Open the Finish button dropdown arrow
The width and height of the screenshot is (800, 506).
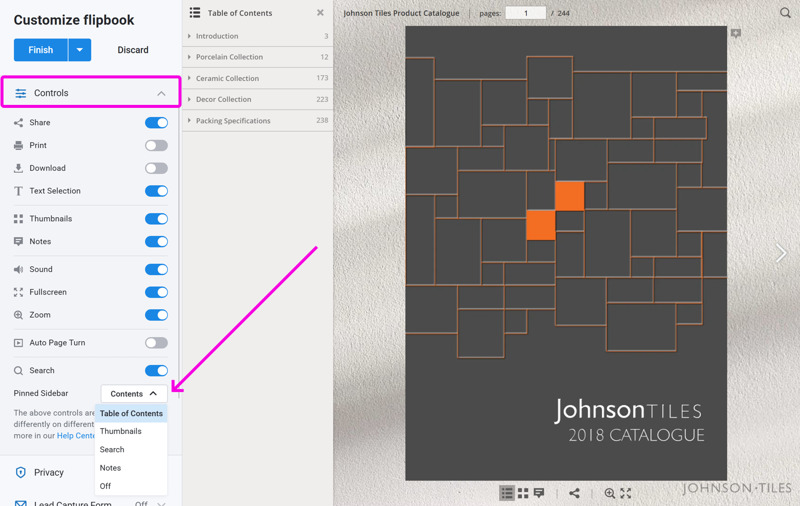click(80, 50)
